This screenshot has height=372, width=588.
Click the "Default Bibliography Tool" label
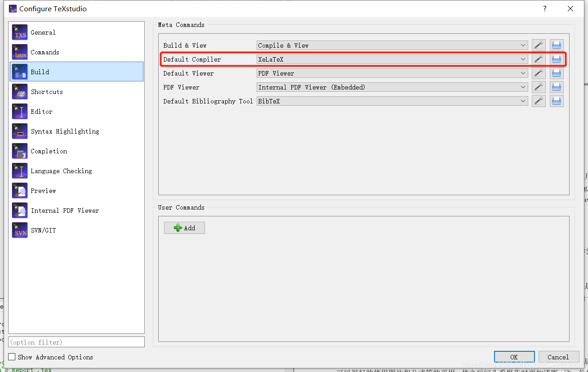click(208, 101)
